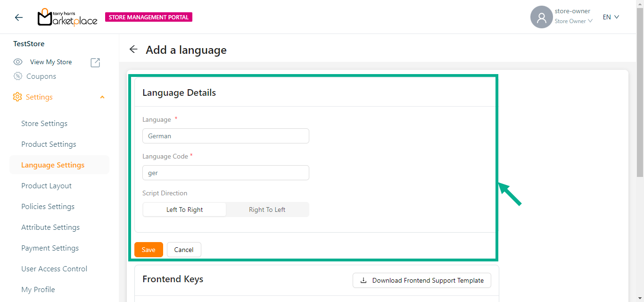This screenshot has width=644, height=302.
Task: Collapse the Settings section chevron
Action: pyautogui.click(x=102, y=97)
